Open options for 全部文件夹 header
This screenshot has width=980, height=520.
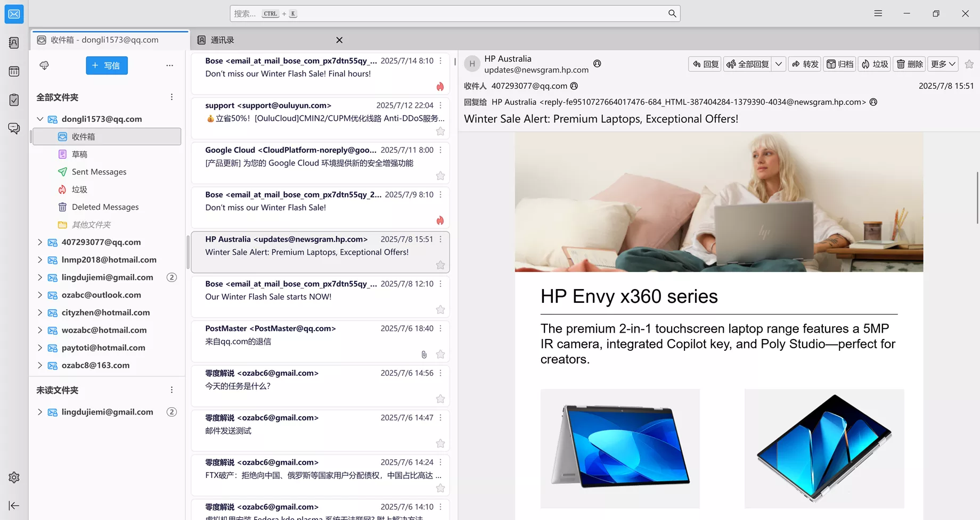point(171,97)
